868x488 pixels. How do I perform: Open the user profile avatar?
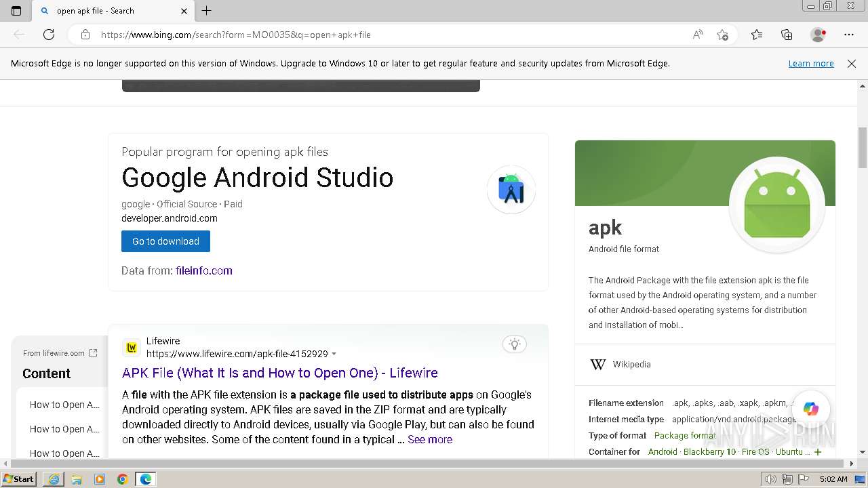point(818,35)
